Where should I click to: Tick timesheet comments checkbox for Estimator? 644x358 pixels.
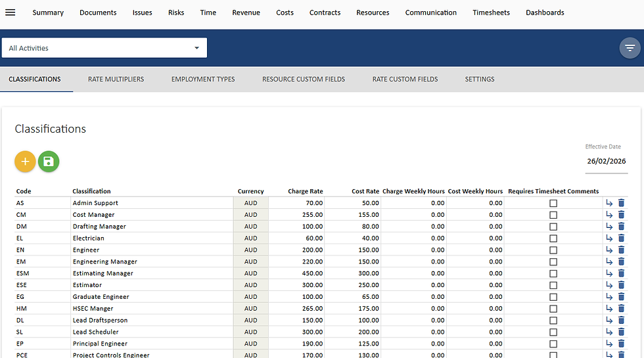553,285
